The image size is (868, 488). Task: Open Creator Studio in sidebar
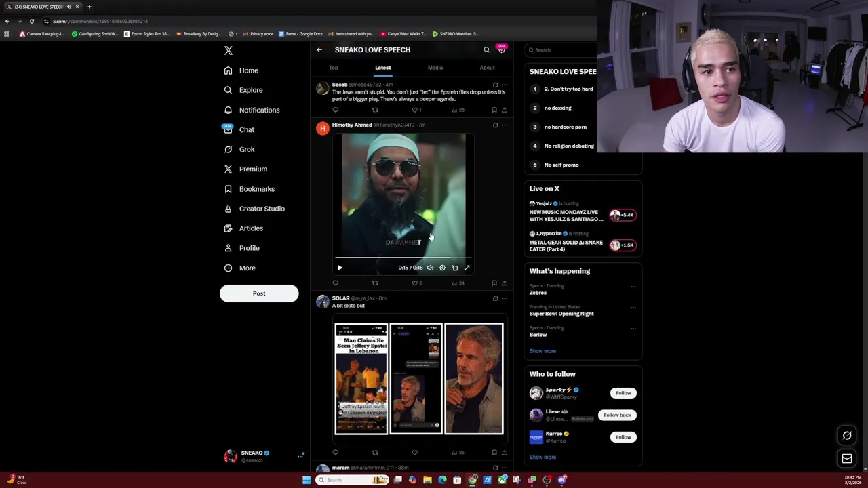point(254,209)
